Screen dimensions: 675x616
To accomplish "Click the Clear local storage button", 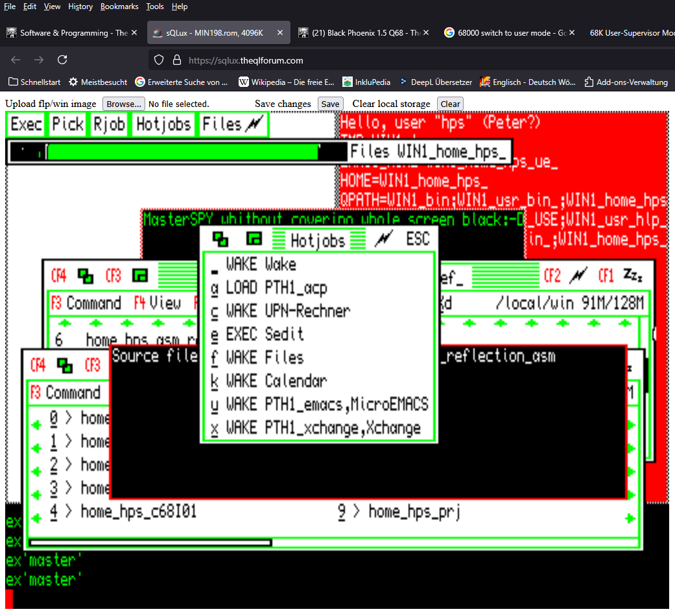I will [450, 104].
